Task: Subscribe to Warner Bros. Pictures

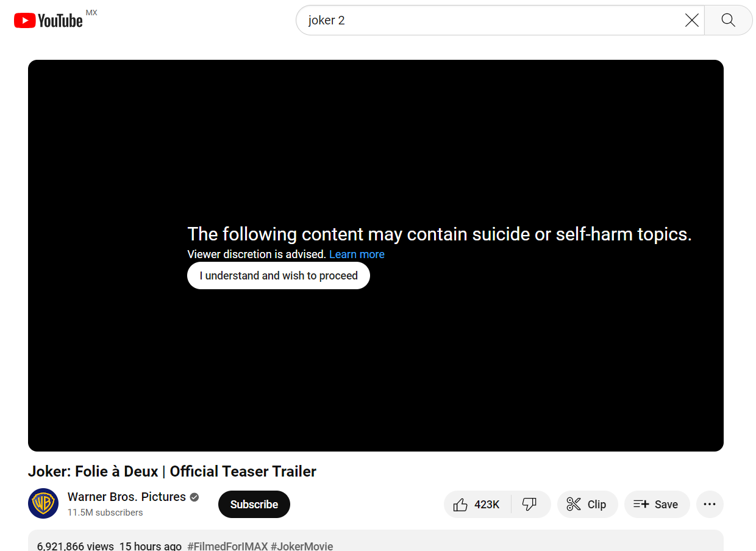Action: pos(254,505)
